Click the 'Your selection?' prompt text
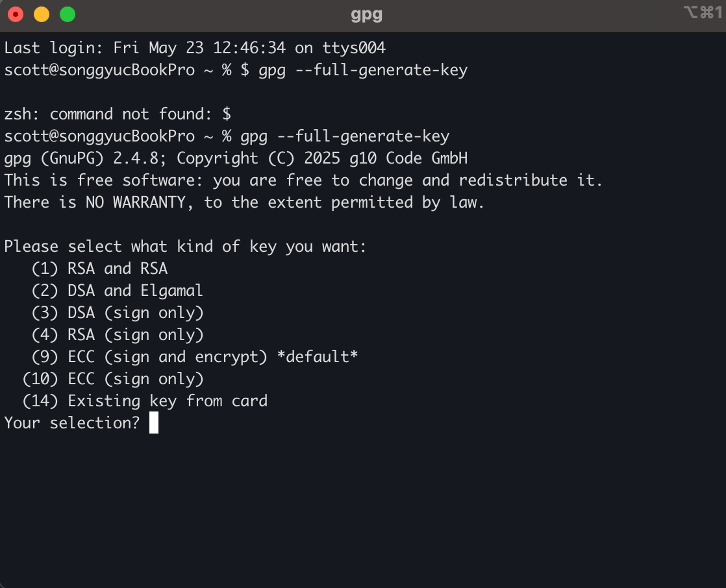This screenshot has height=588, width=726. click(x=72, y=423)
